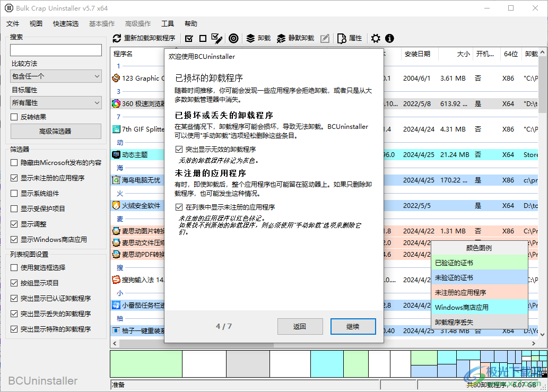Click the reload uninstallers refresh icon
Image resolution: width=548 pixels, height=392 pixels.
117,38
